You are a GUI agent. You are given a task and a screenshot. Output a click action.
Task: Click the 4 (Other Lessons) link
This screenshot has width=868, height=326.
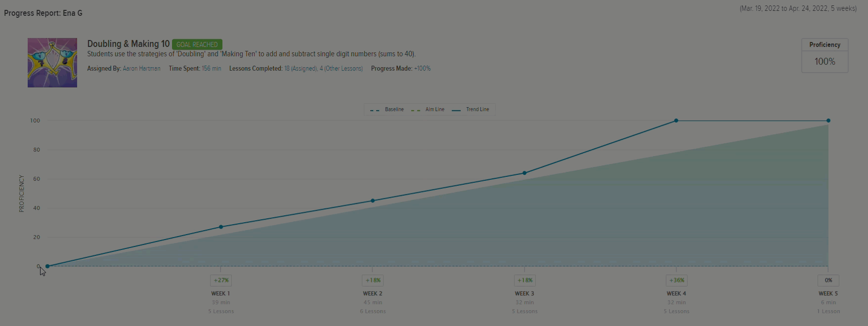click(x=341, y=69)
